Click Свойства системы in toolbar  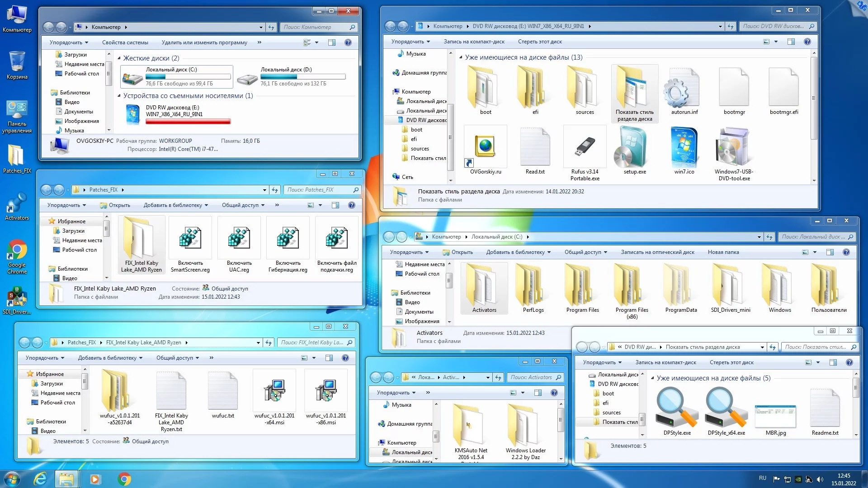[125, 42]
